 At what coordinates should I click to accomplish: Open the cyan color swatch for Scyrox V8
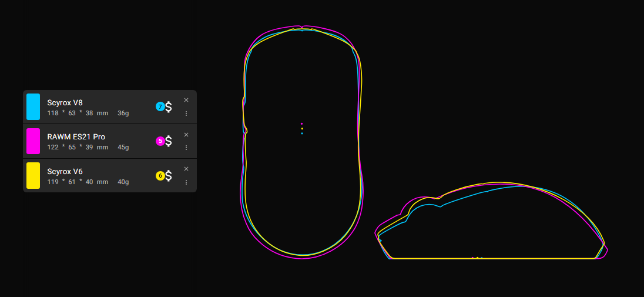point(33,107)
